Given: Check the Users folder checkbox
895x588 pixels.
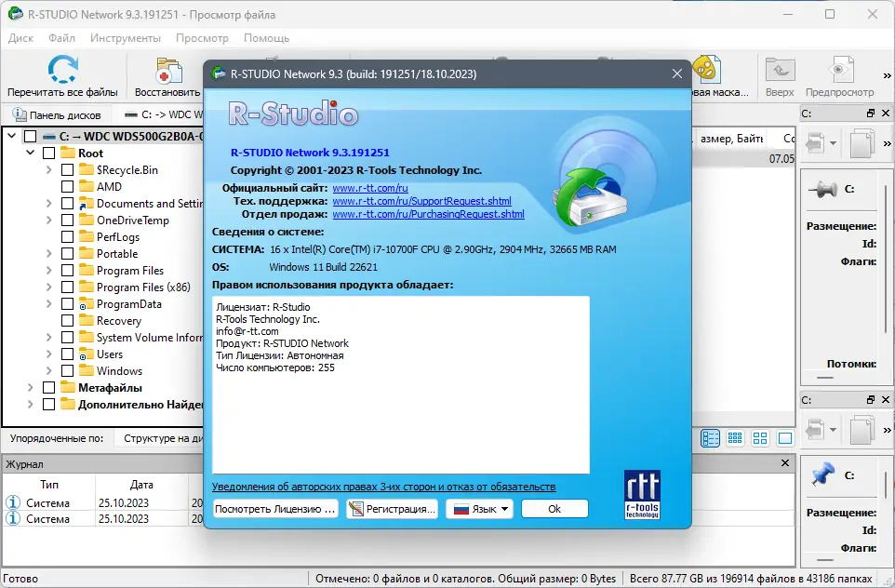Looking at the screenshot, I should [67, 354].
